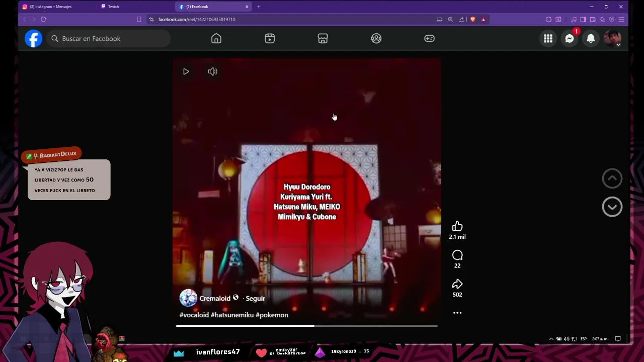Reload the page with refresh icon

[44, 19]
